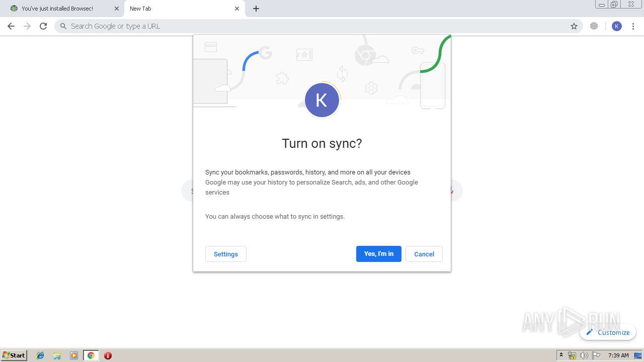
Task: Click the 'Turn on sync?' heading
Action: [322, 143]
